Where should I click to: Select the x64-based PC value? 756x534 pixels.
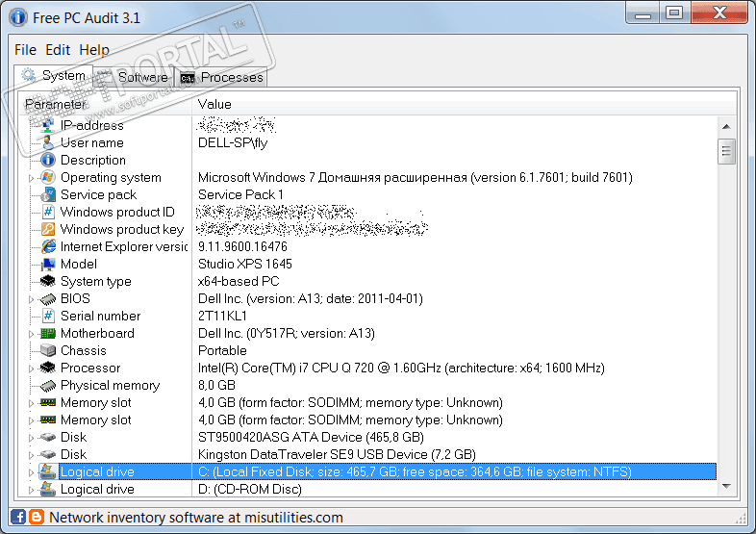point(239,281)
